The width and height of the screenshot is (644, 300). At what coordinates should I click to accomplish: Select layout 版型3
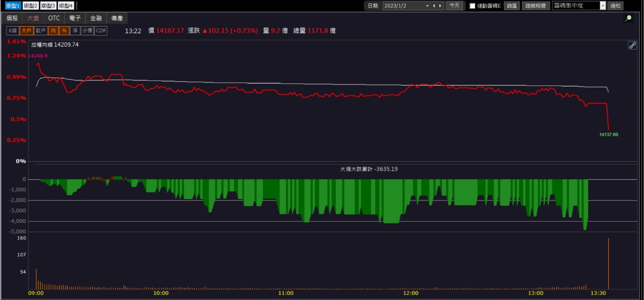pyautogui.click(x=48, y=6)
